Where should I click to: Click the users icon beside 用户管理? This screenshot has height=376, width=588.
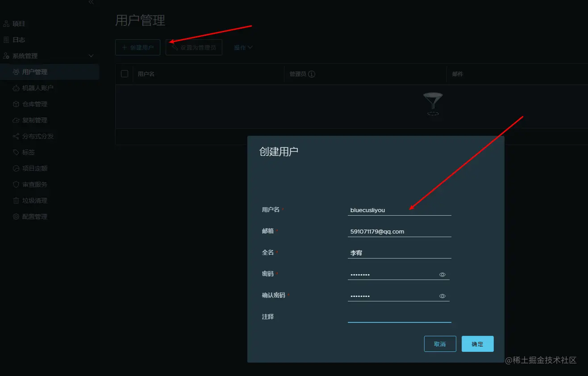16,72
